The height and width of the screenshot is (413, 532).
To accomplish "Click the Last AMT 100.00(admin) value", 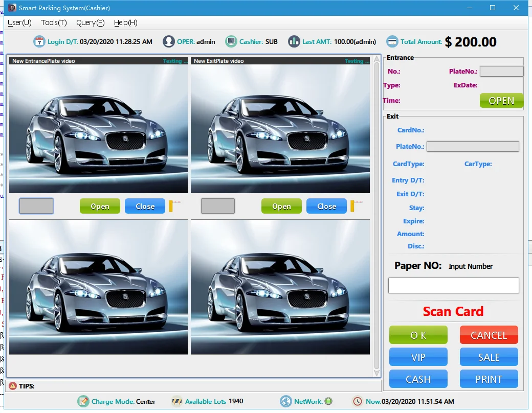I will 355,42.
